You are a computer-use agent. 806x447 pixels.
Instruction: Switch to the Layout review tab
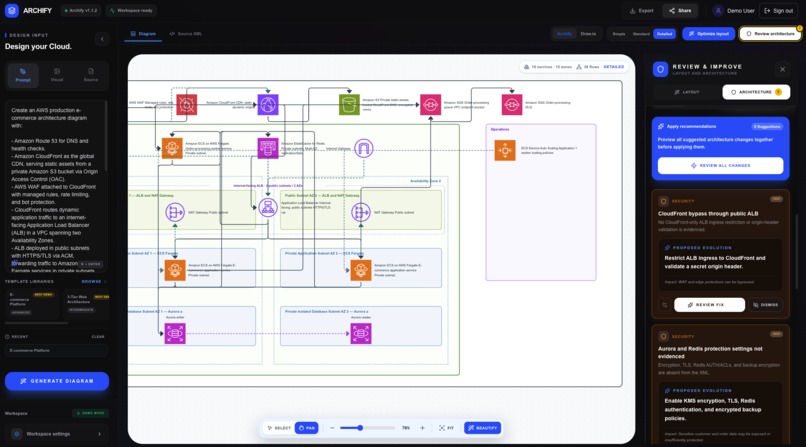click(x=687, y=92)
